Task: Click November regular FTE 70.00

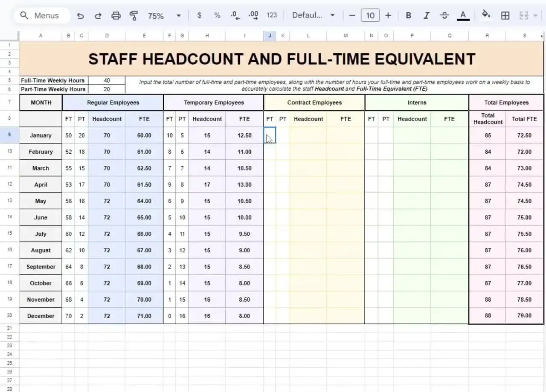Action: 144,300
